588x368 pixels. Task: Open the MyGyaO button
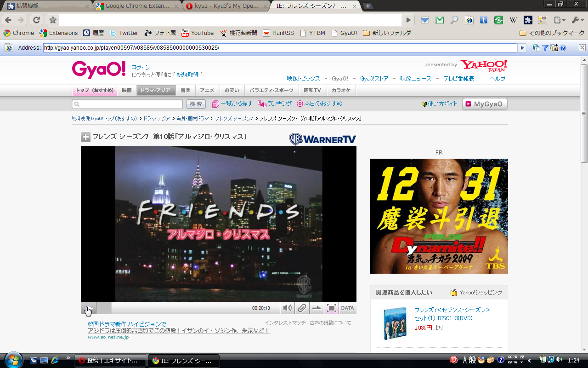tap(485, 104)
